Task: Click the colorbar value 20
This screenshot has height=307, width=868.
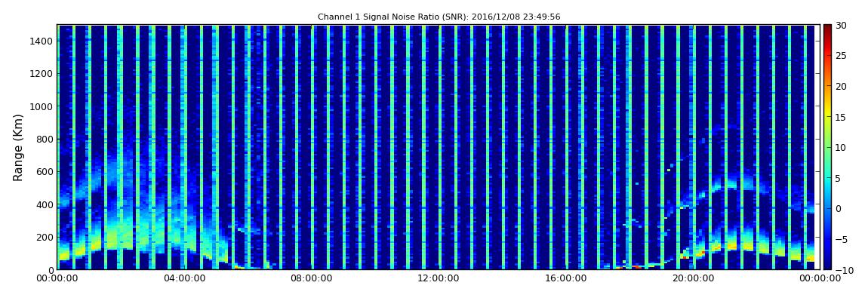Action: click(x=841, y=86)
